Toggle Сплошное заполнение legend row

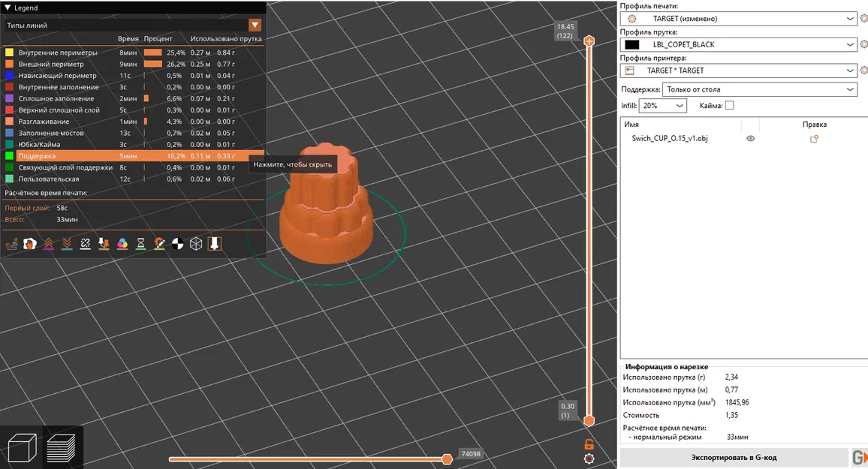click(x=134, y=98)
